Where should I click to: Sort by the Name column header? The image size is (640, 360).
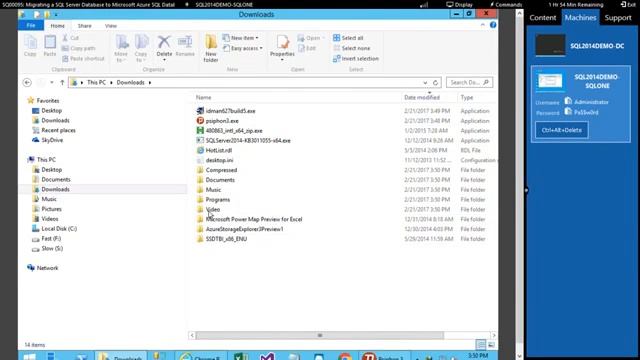203,98
